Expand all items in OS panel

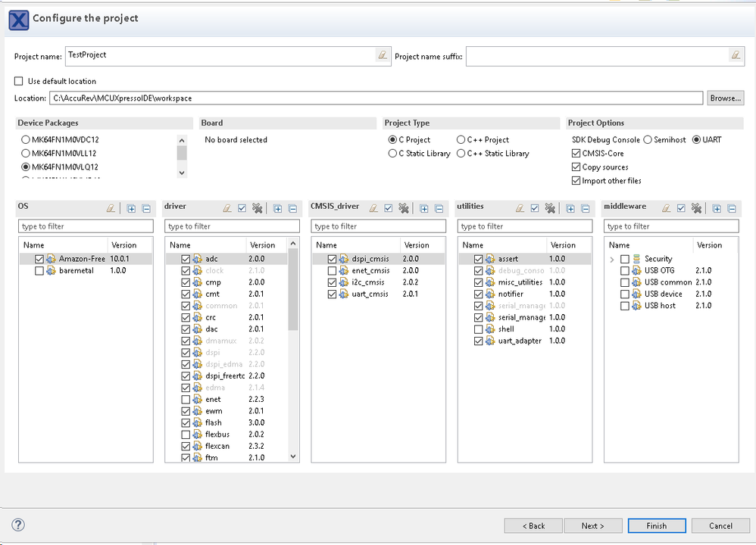coord(131,208)
